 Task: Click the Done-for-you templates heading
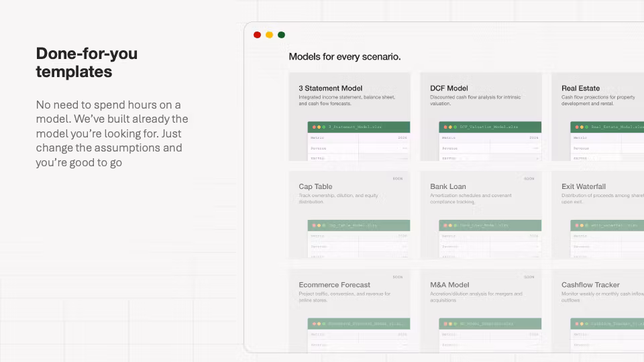point(87,62)
